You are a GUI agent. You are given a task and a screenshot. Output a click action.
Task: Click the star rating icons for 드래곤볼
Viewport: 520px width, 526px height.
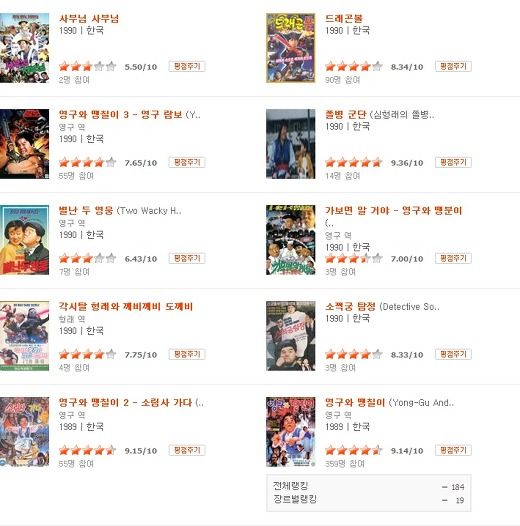354,66
